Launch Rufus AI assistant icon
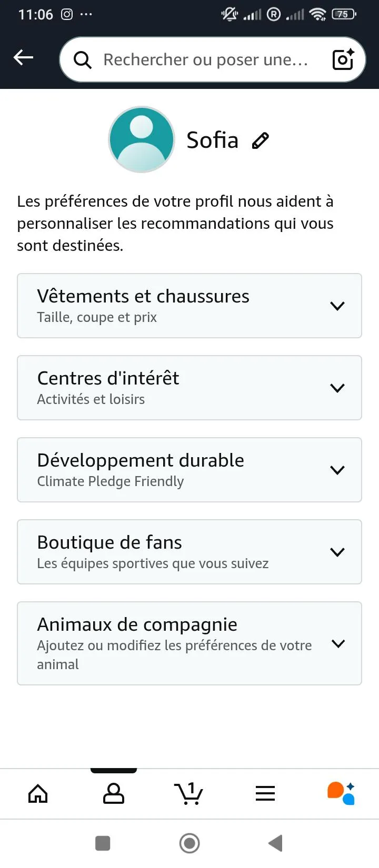 [341, 793]
